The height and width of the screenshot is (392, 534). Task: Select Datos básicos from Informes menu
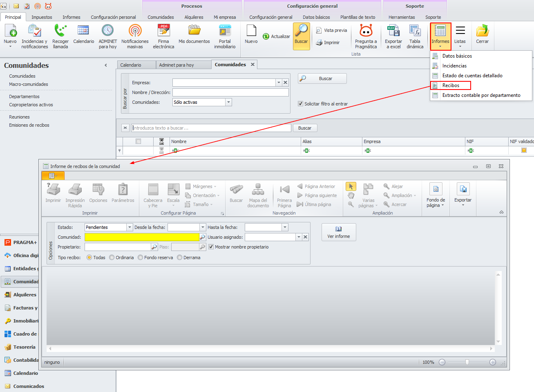(457, 56)
